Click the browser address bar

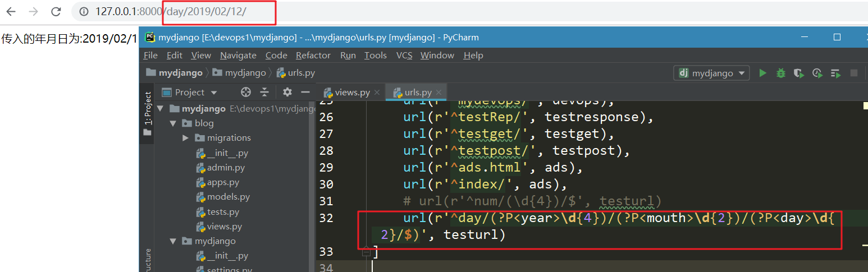tap(449, 11)
